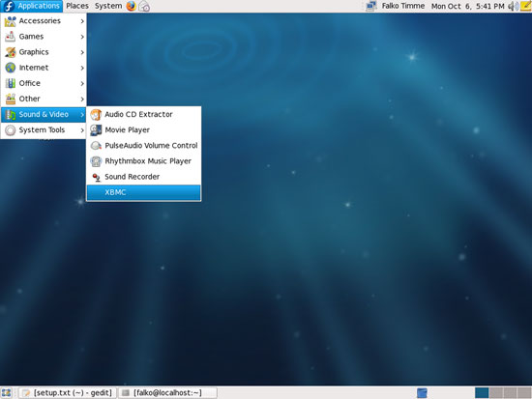This screenshot has height=399, width=532.
Task: Open the Places menu
Action: [77, 6]
